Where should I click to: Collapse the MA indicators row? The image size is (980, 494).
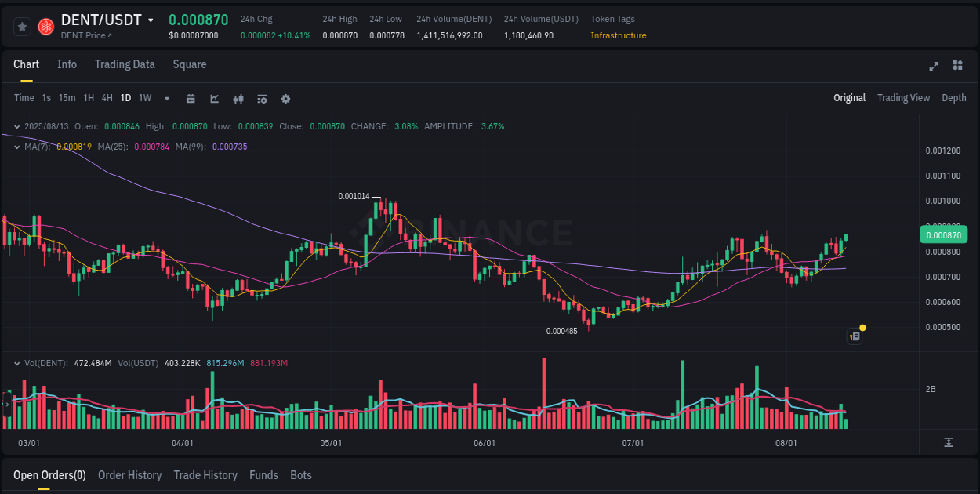click(17, 146)
